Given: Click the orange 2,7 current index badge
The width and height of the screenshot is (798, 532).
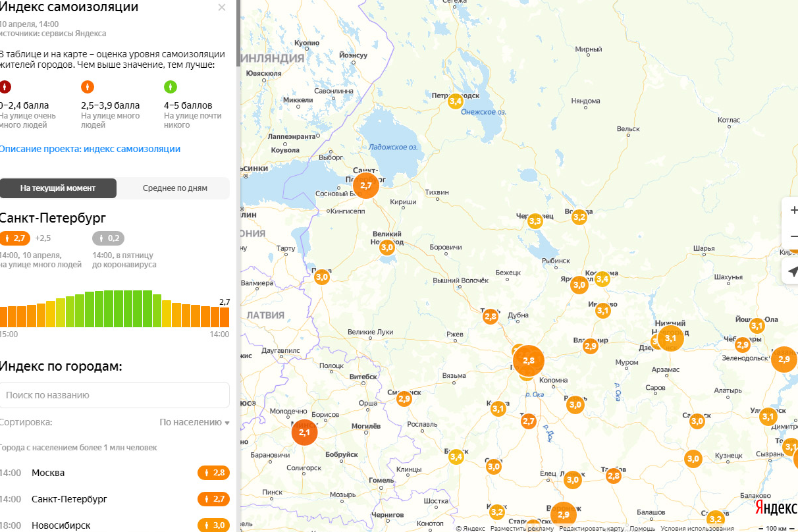Looking at the screenshot, I should click(x=14, y=238).
